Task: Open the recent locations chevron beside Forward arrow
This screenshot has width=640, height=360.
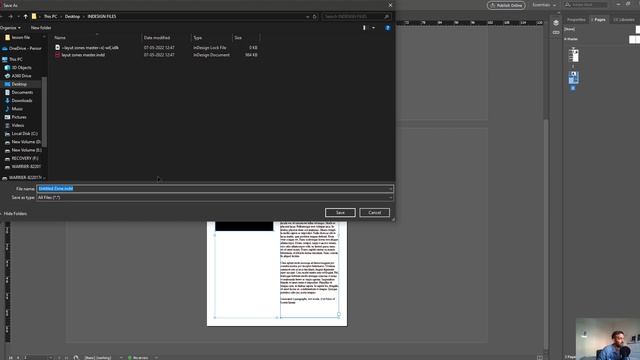Action: (x=18, y=17)
